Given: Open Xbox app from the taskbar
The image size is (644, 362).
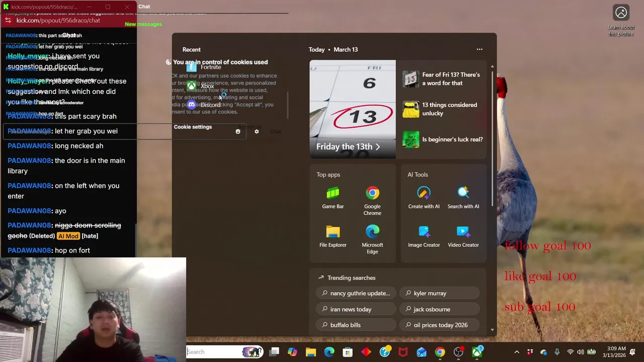Looking at the screenshot, I should pyautogui.click(x=477, y=352).
